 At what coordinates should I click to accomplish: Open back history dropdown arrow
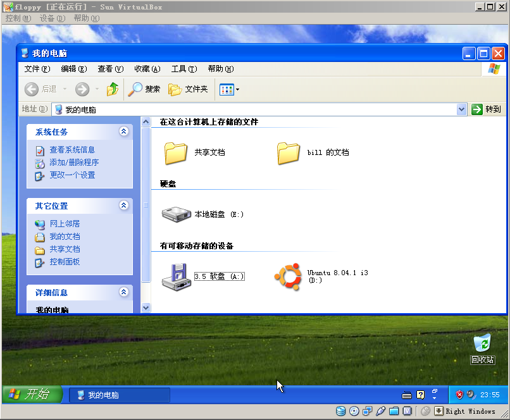tap(65, 89)
